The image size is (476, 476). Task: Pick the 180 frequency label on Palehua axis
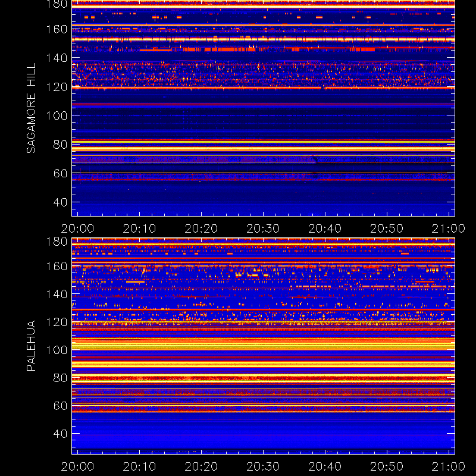57,242
